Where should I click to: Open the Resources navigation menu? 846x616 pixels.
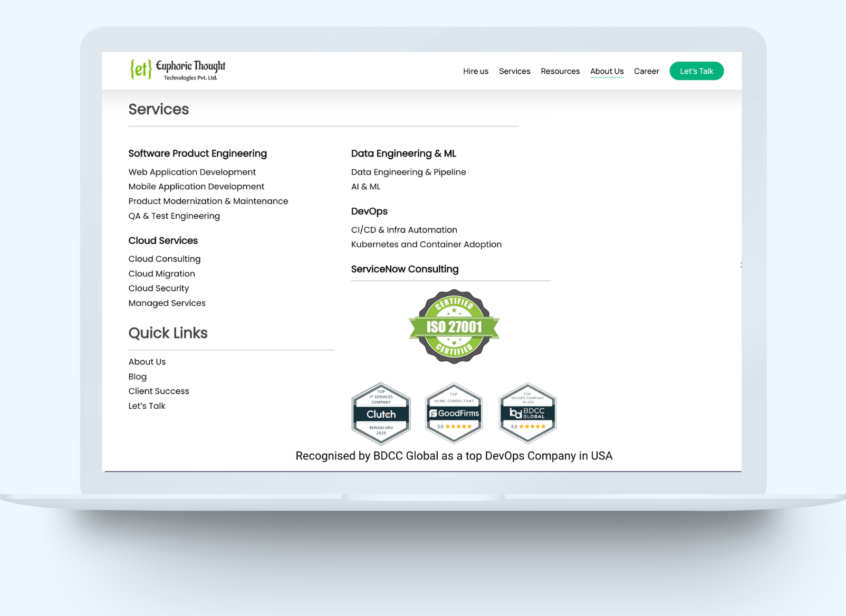click(x=560, y=71)
